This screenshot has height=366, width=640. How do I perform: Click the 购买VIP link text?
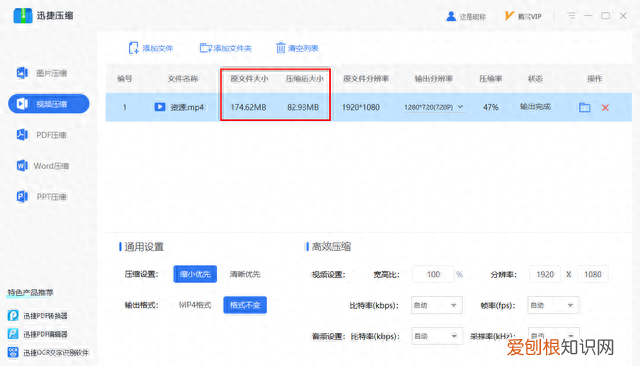pyautogui.click(x=529, y=17)
